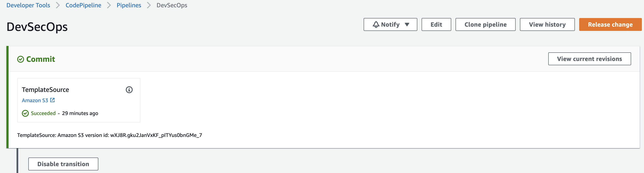This screenshot has height=173, width=644.
Task: Click the Commit stage success icon
Action: coord(20,59)
